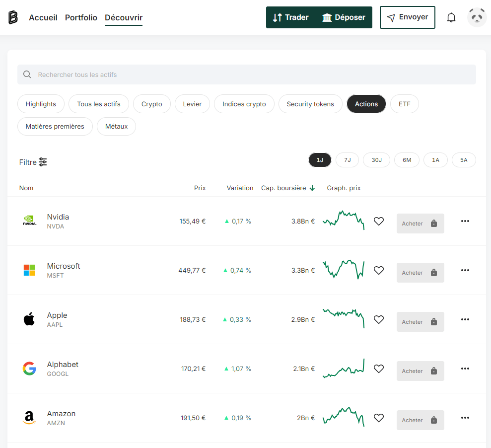Select the Levier category chip

pos(192,104)
